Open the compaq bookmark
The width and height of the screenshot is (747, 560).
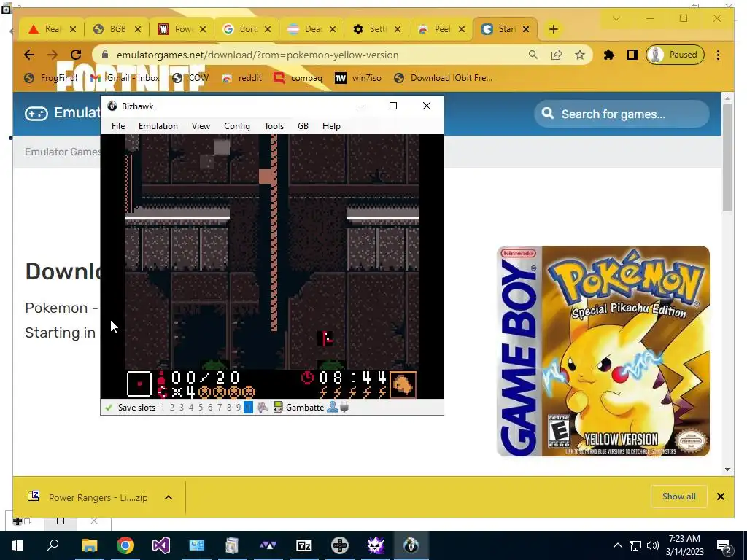pos(298,78)
